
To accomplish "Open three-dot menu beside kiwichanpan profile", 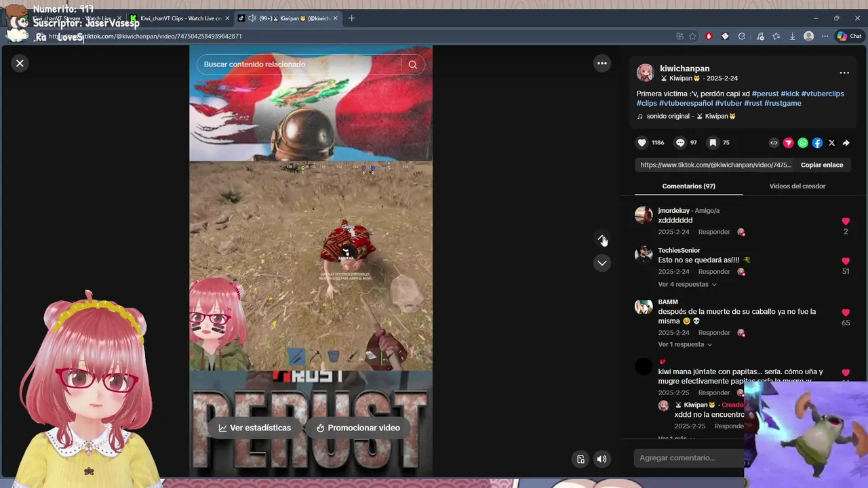I will point(844,73).
